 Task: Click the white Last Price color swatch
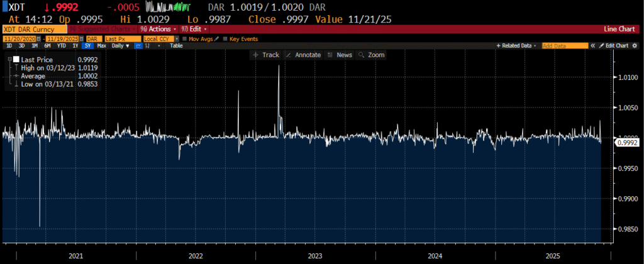point(16,59)
